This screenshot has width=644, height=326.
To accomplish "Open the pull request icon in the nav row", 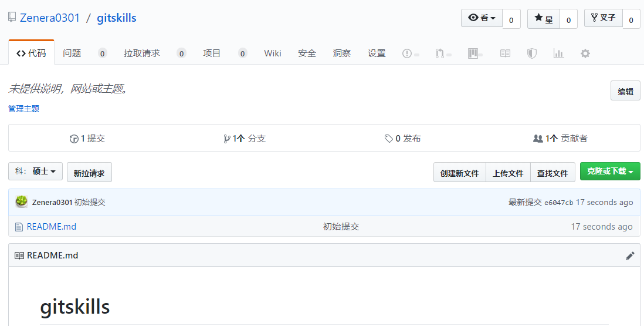I will [x=440, y=53].
